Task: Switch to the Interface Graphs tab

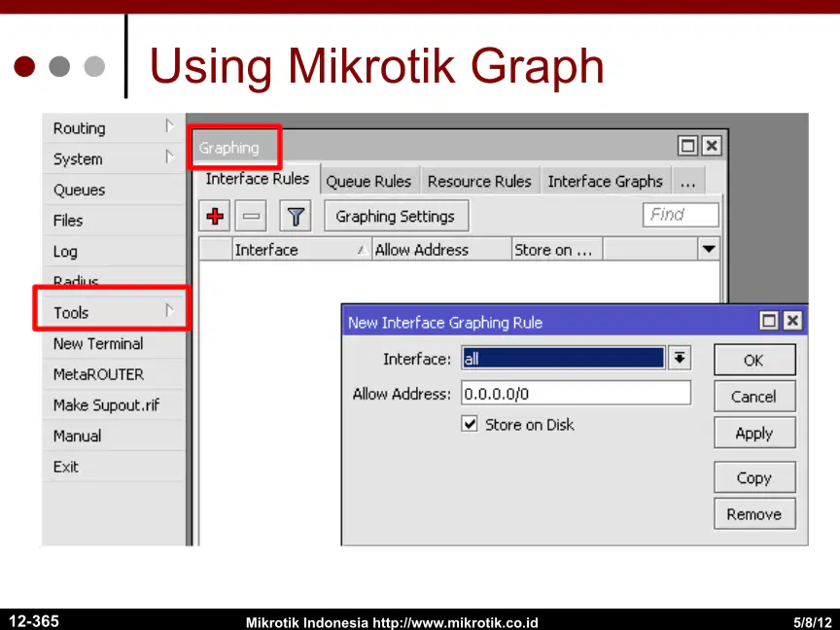Action: 606,182
